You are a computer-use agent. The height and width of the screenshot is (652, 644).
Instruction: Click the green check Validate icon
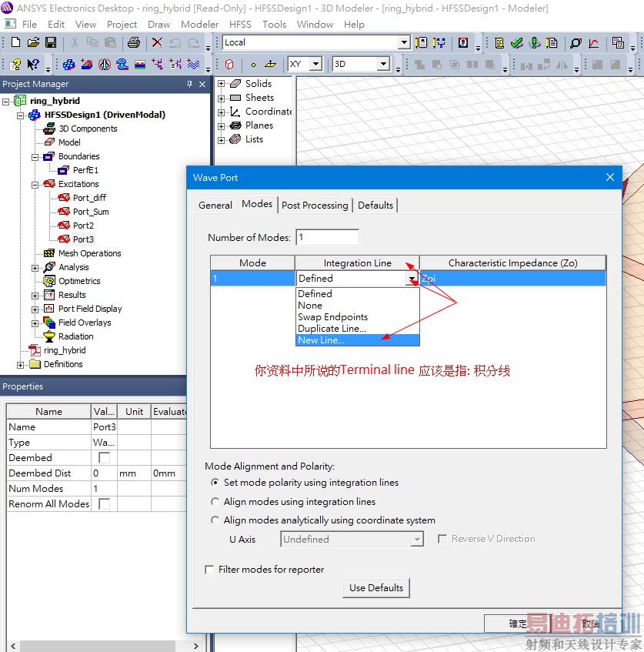click(x=517, y=42)
